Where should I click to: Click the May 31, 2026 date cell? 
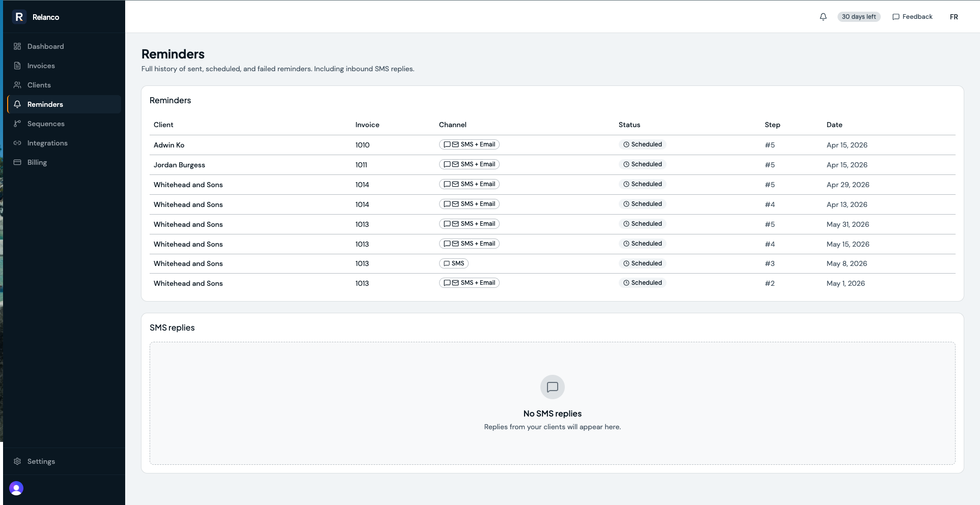[848, 224]
